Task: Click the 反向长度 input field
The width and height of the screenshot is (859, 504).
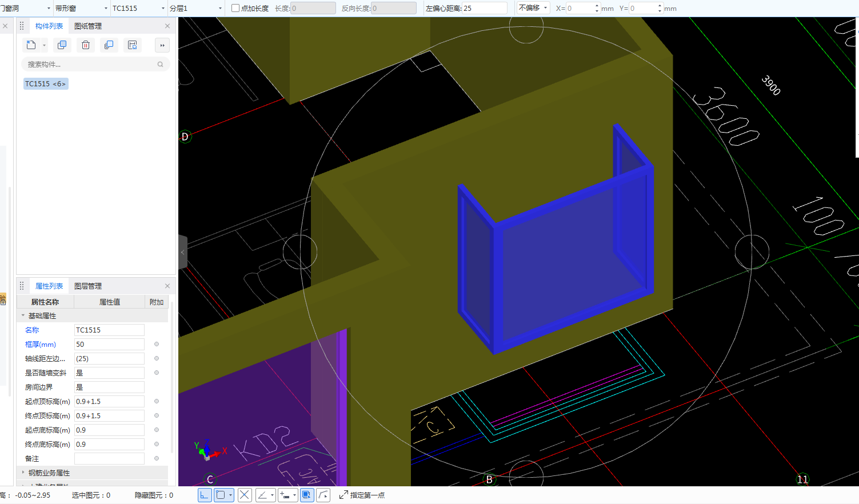Action: pos(394,9)
